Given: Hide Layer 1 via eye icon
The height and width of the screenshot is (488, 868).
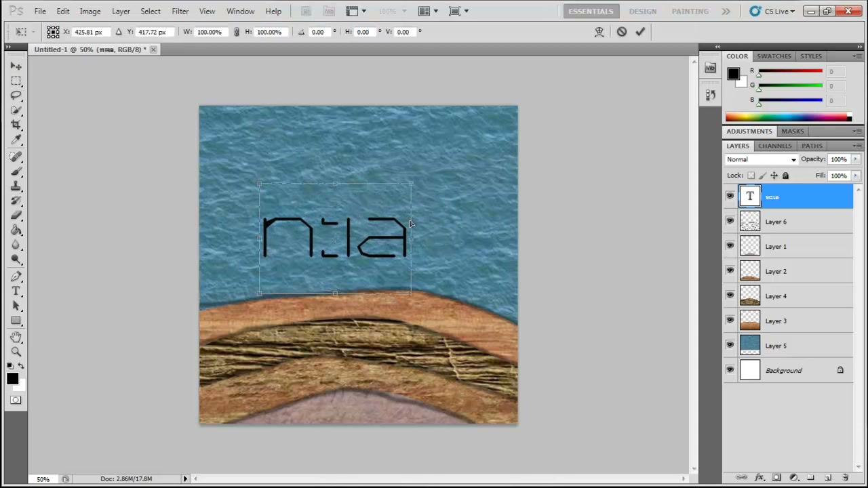Looking at the screenshot, I should click(x=730, y=246).
